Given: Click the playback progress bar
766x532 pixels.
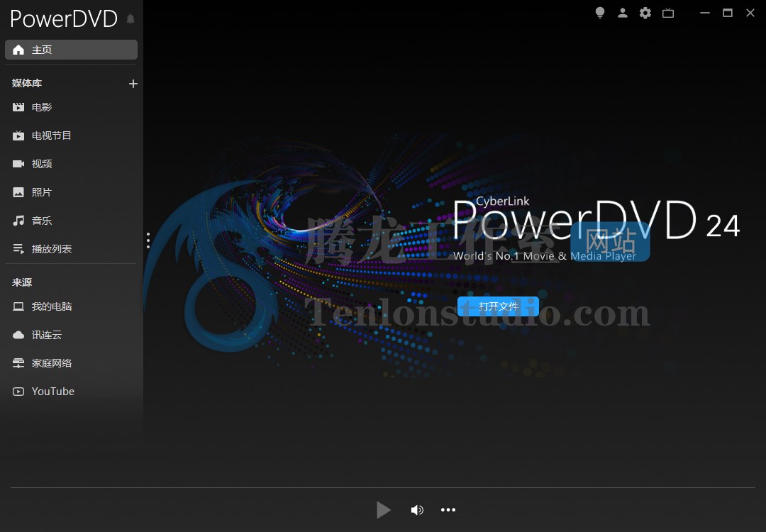Looking at the screenshot, I should pos(383,487).
